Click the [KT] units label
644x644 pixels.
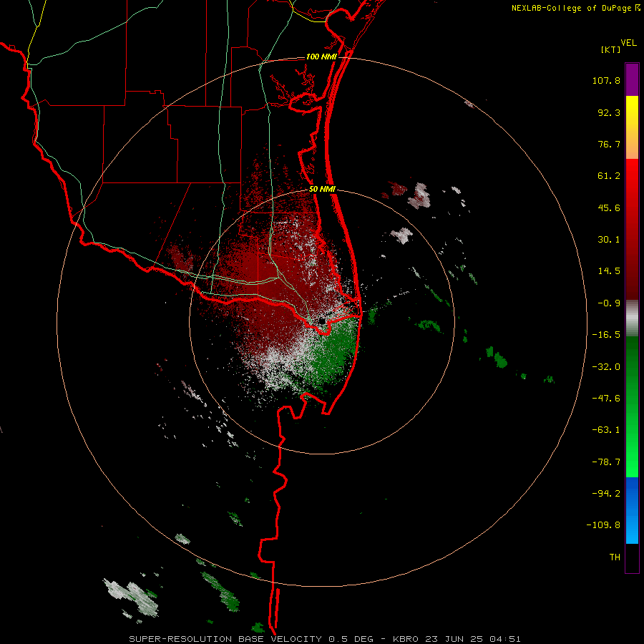(x=611, y=49)
